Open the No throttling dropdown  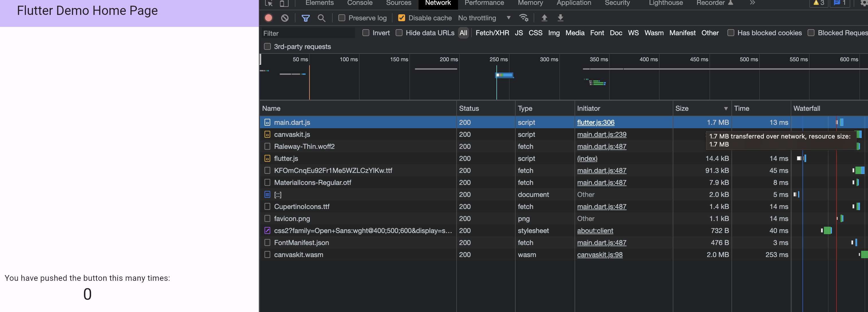pos(484,18)
